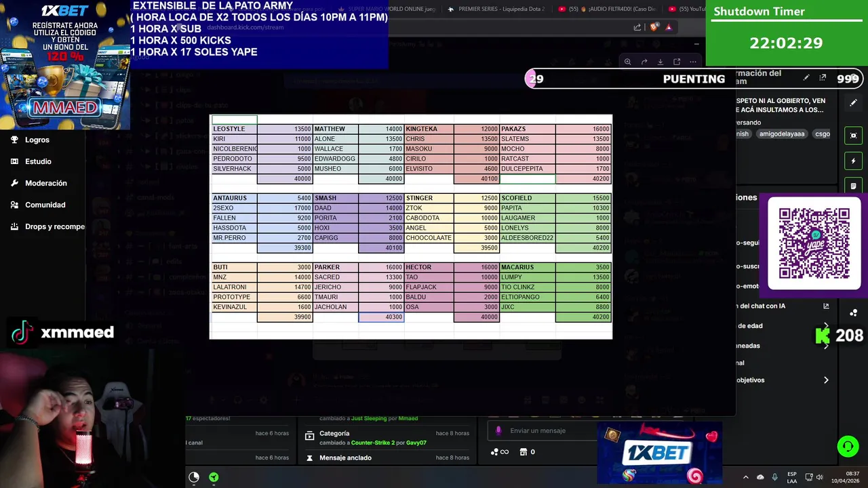Expand the 'de edad' settings chevron
Viewport: 868px width, 488px height.
pos(826,326)
